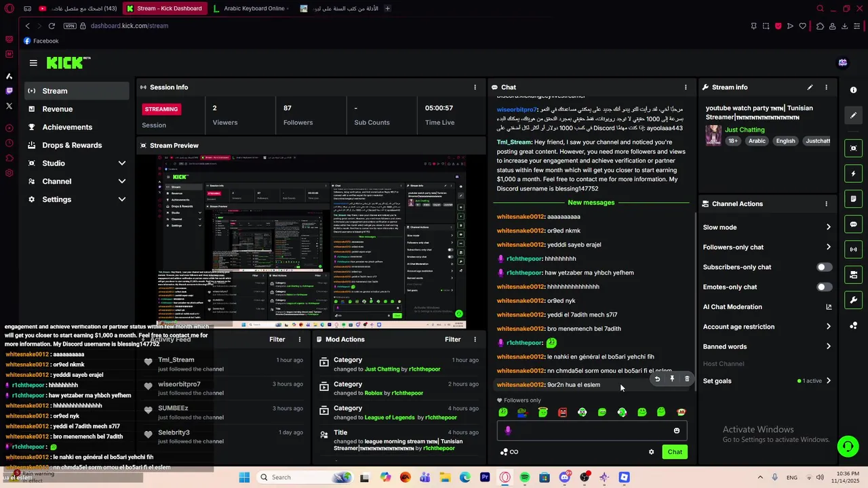This screenshot has height=488, width=868.
Task: Open the user avatar at top right
Action: click(x=843, y=63)
